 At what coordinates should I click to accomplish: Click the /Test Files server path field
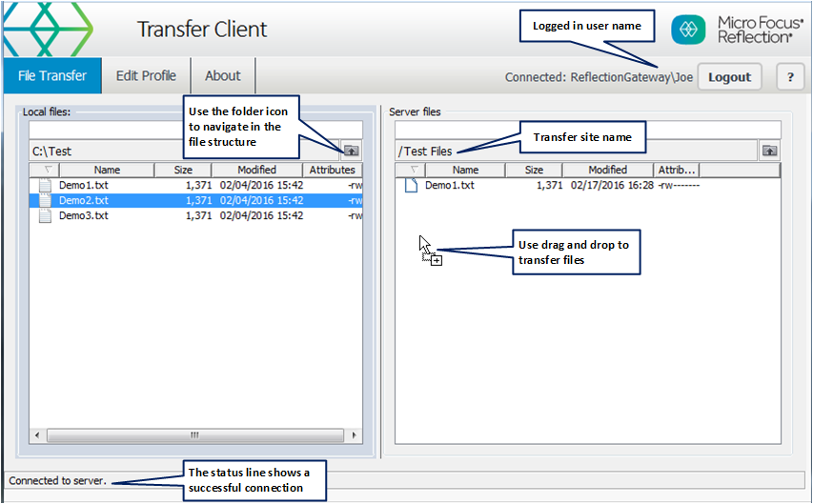pyautogui.click(x=576, y=151)
